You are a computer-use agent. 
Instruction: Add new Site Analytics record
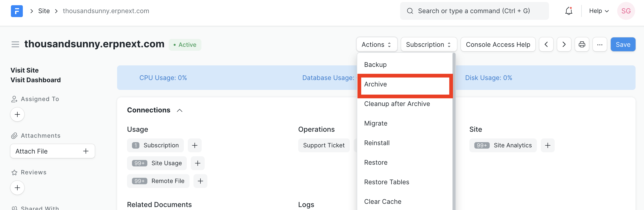547,145
